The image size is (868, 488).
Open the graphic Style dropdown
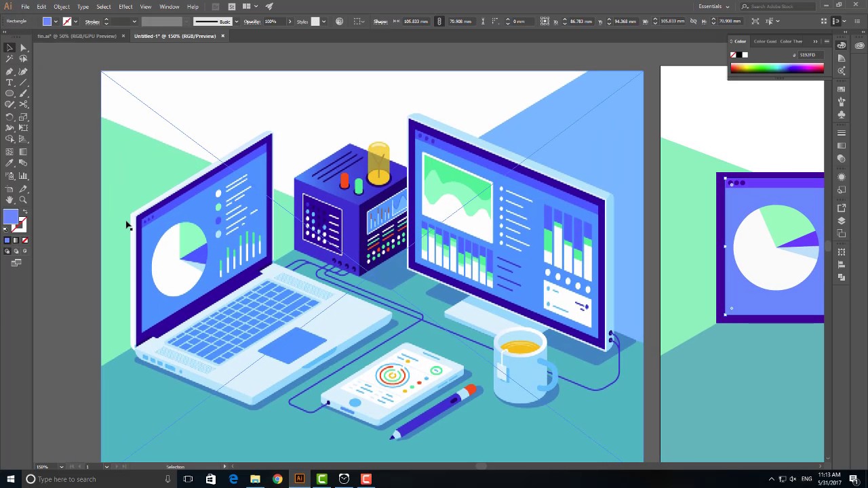(x=323, y=22)
